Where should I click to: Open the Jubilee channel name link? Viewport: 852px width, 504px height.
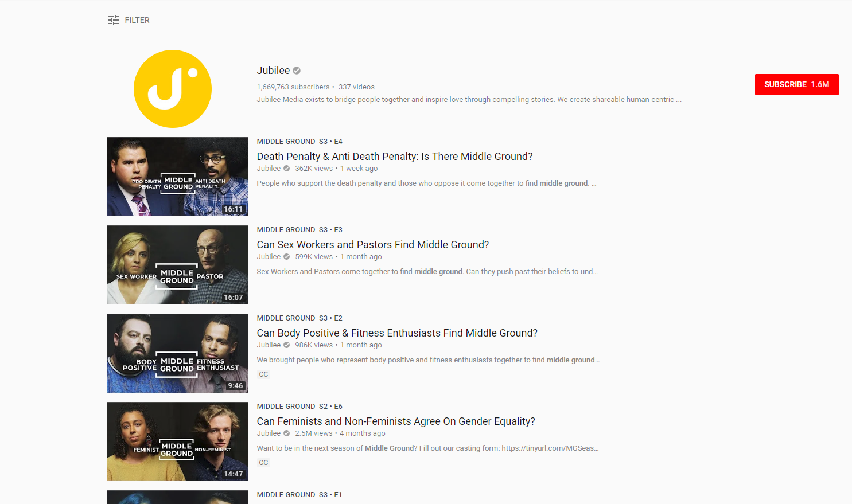tap(273, 71)
